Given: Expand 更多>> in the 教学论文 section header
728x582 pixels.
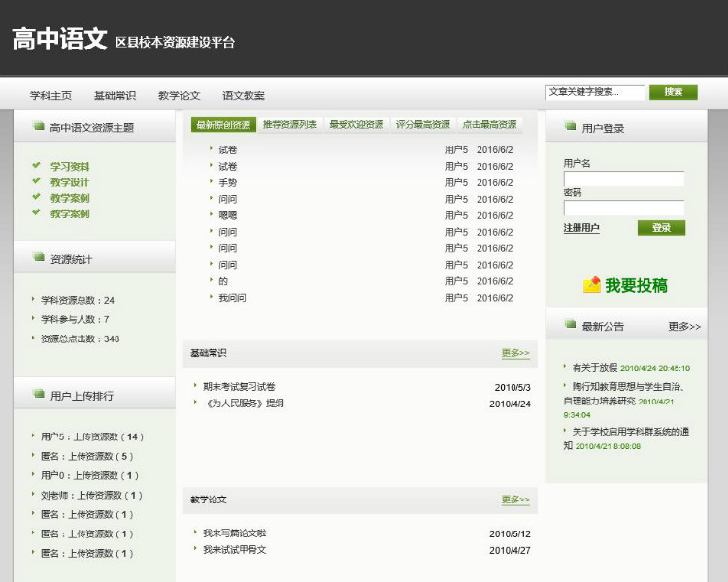Looking at the screenshot, I should click(x=515, y=500).
